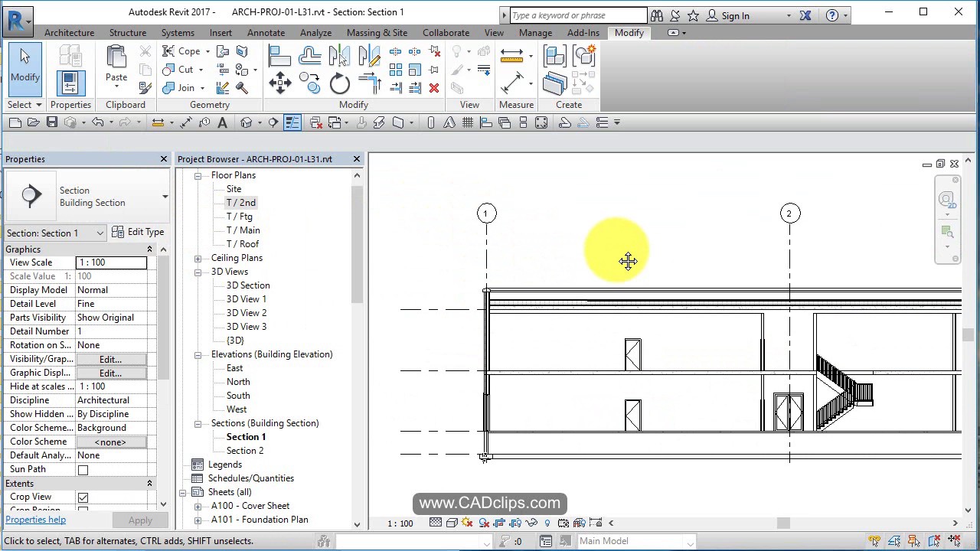Open the Properties help link

click(35, 520)
